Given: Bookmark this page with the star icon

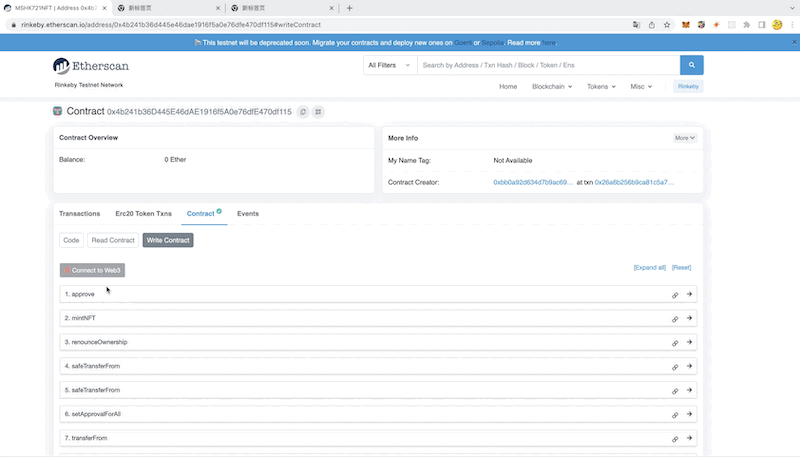Looking at the screenshot, I should pyautogui.click(x=666, y=24).
